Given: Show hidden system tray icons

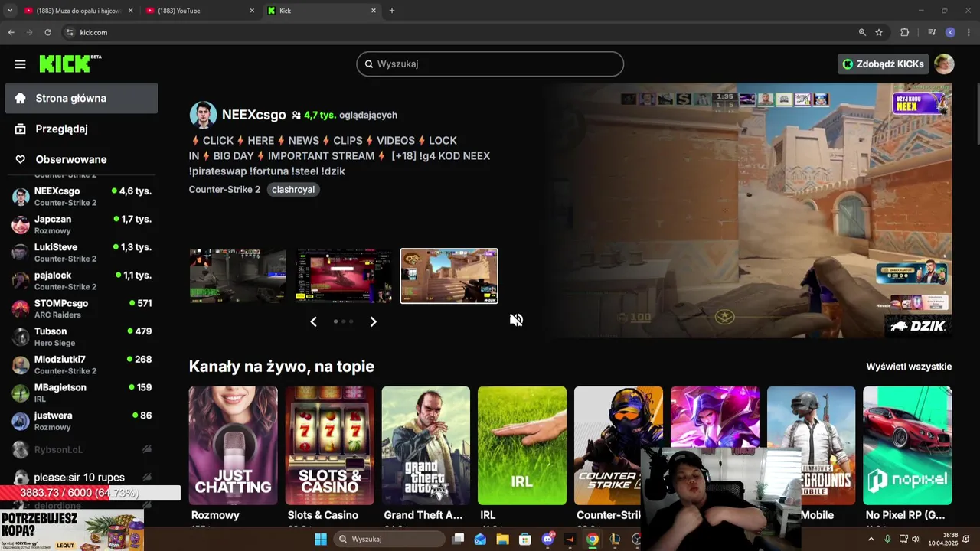Looking at the screenshot, I should (x=871, y=539).
